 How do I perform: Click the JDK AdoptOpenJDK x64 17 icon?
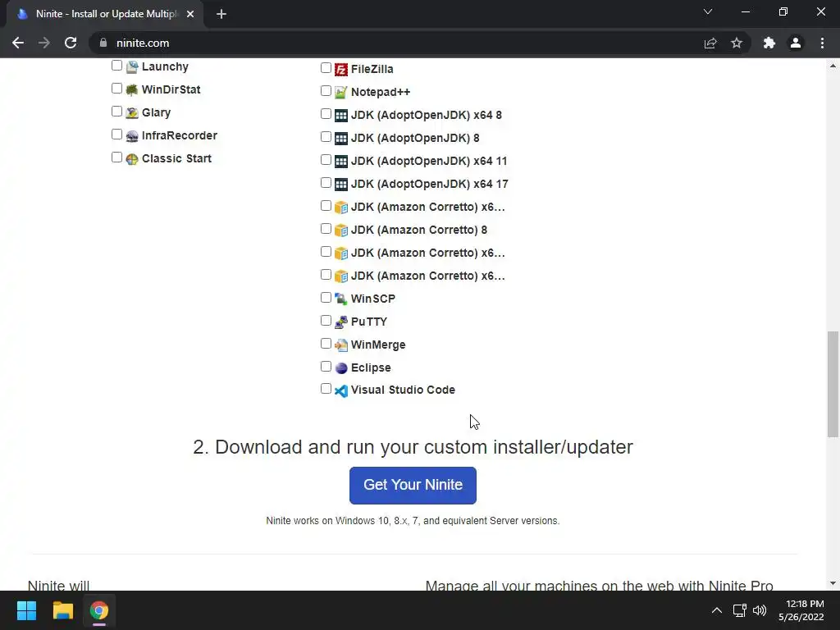point(341,185)
